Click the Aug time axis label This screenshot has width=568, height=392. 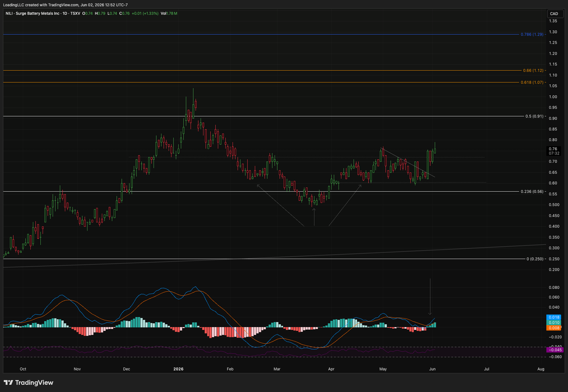(x=541, y=368)
